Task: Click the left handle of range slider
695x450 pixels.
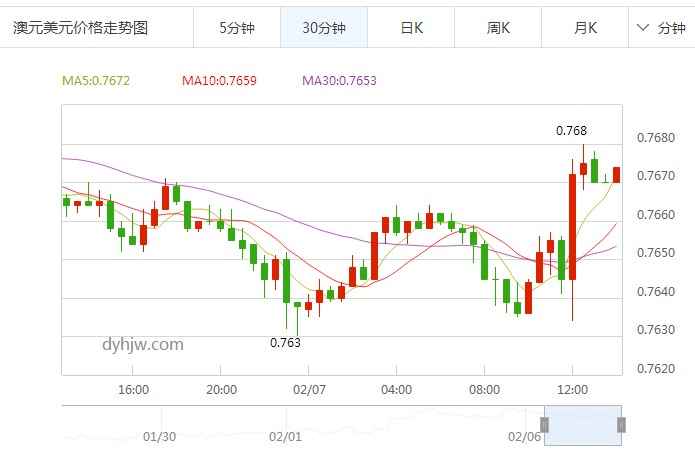Action: 545,425
